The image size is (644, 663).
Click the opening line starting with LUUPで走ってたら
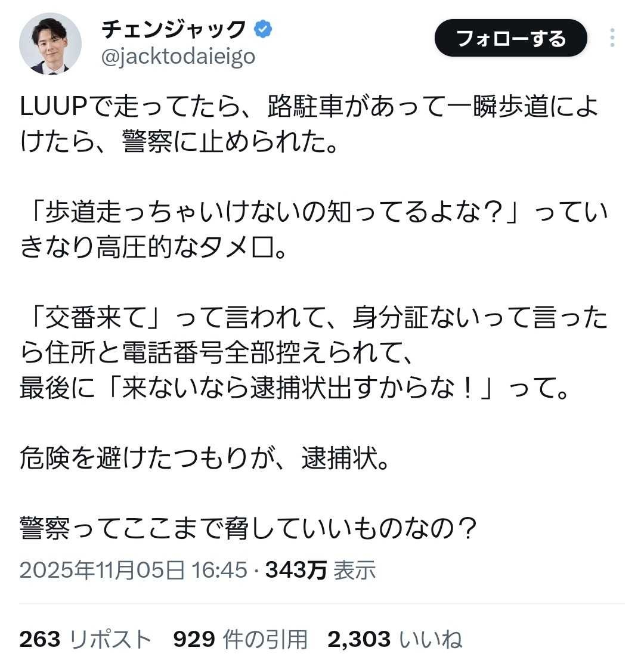tap(309, 108)
